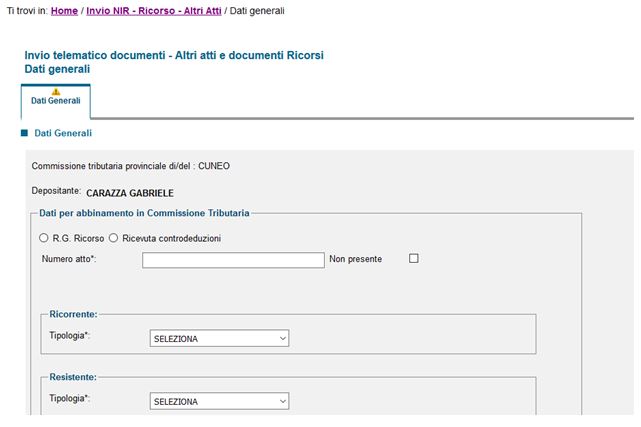Screen dimensions: 641x427
Task: Focus the Numero atto text field
Action: pos(233,260)
